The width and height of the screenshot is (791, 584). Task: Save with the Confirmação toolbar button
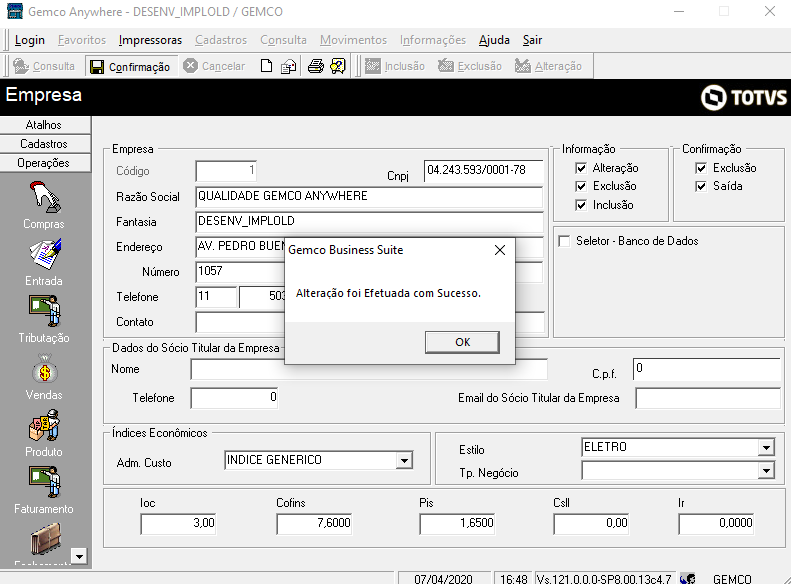pyautogui.click(x=131, y=67)
